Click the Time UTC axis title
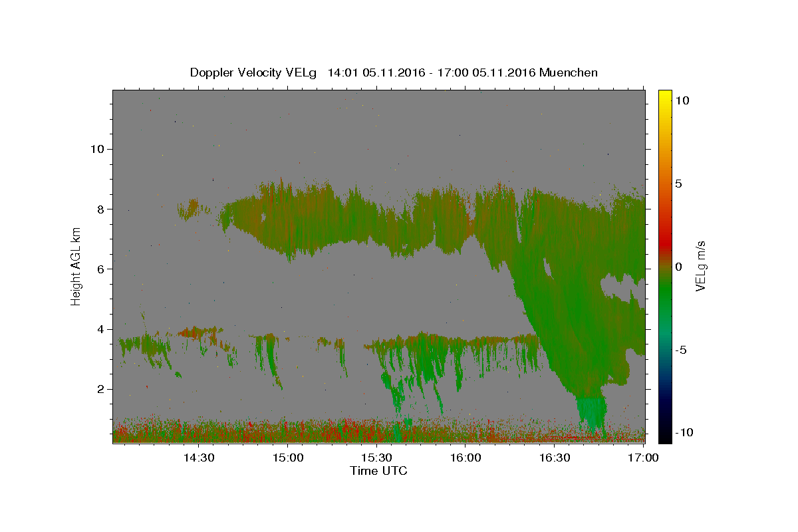The image size is (798, 532). (378, 471)
